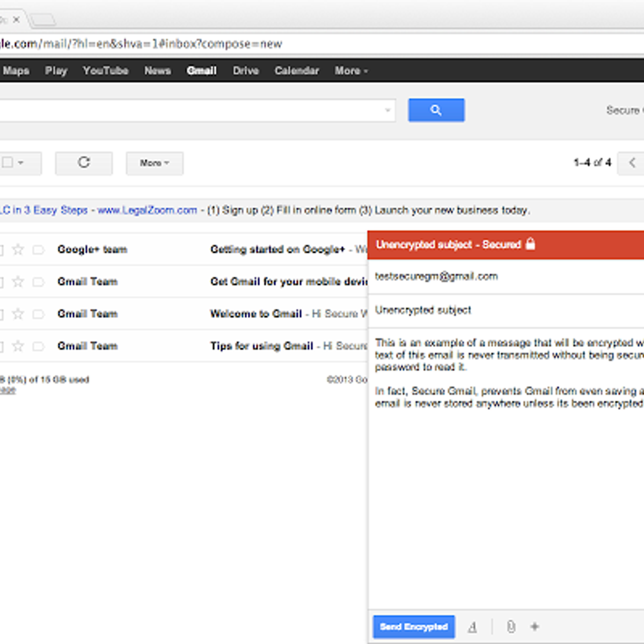Open Play in the Google bar
Screen dimensions: 644x644
(56, 71)
